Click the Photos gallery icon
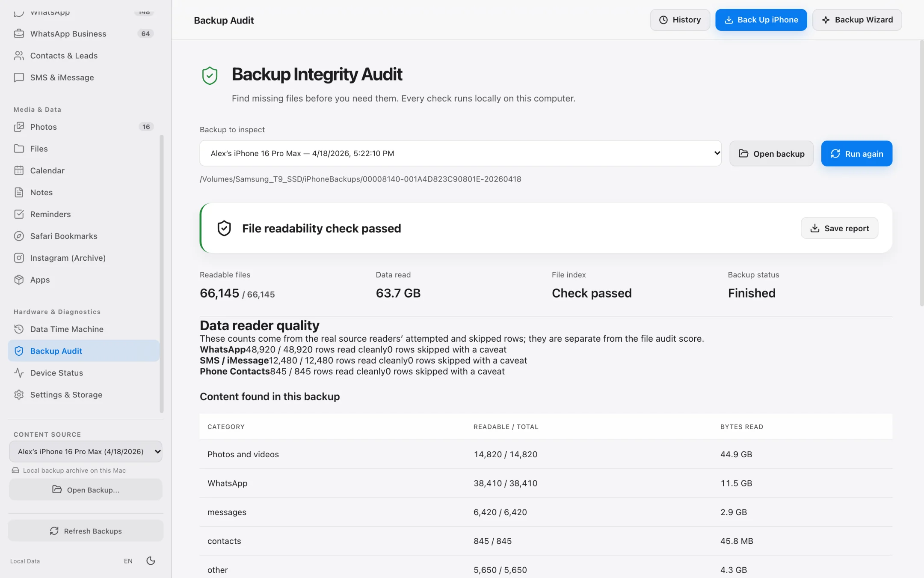 19,126
